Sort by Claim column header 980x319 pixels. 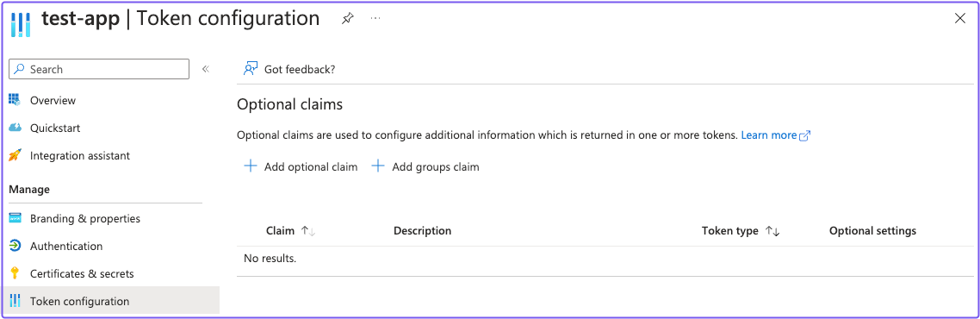(280, 231)
